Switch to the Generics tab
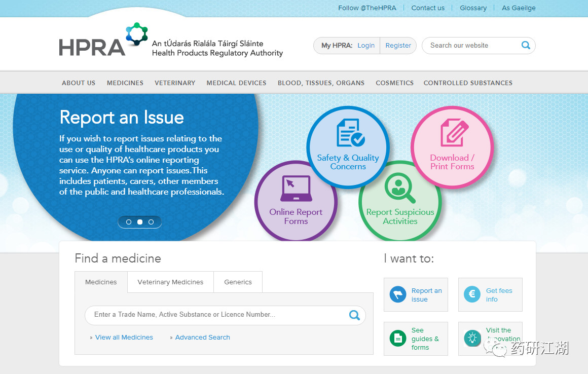 238,282
